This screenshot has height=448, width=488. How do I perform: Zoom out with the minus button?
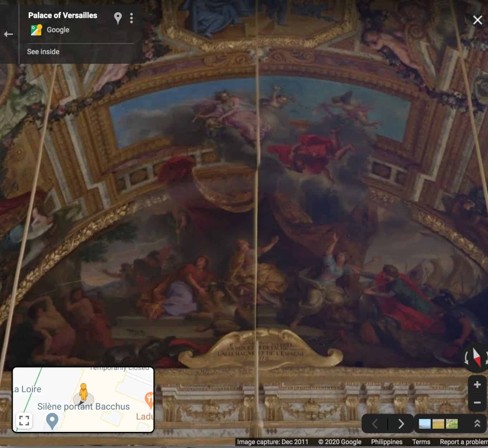[x=477, y=403]
